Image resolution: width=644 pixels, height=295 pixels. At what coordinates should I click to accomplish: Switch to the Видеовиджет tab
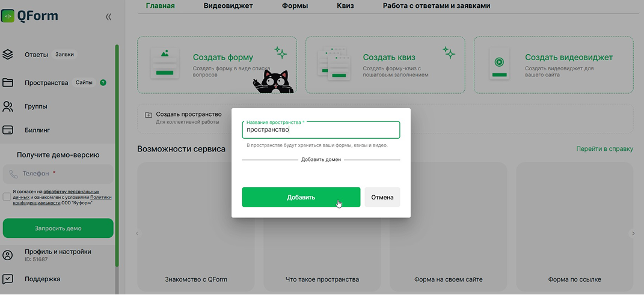tap(228, 6)
